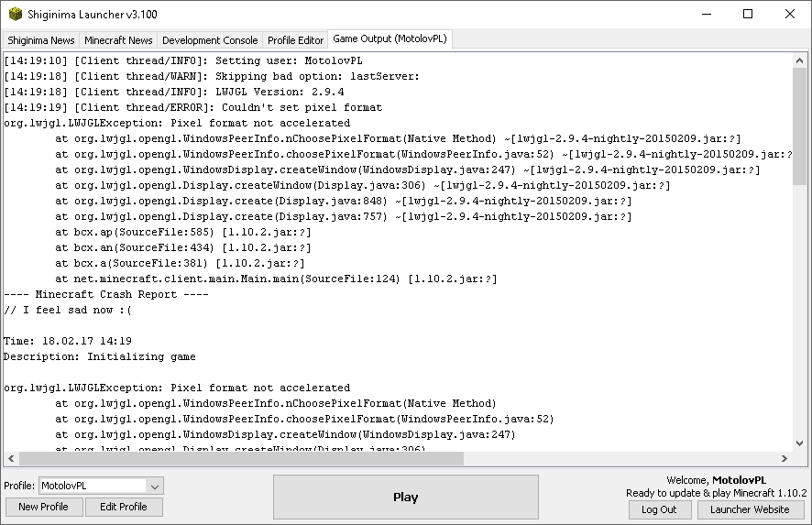Open the Minecraft News tab

click(x=118, y=40)
